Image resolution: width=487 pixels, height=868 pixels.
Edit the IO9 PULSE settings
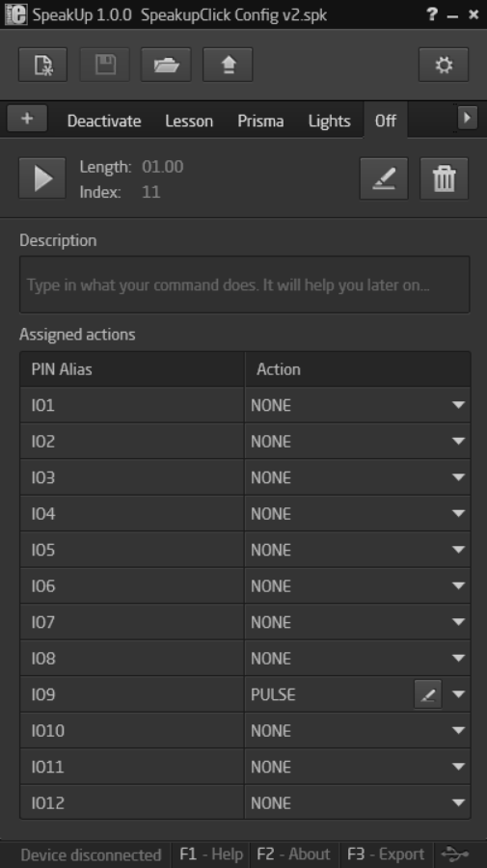[428, 694]
